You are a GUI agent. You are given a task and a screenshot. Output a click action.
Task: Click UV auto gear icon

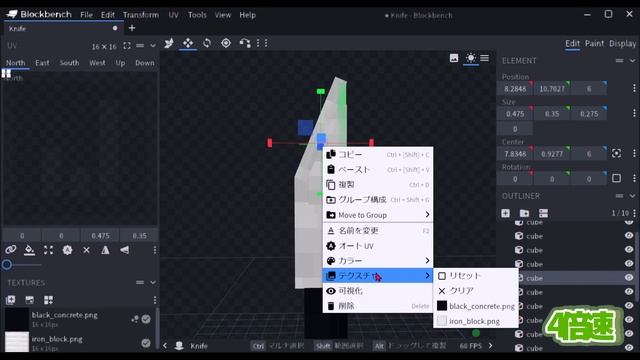[x=67, y=250]
